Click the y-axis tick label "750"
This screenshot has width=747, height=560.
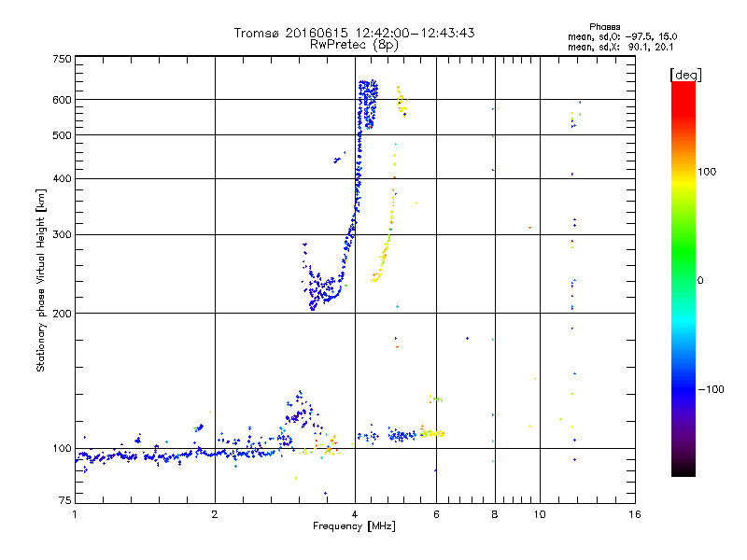[x=62, y=60]
